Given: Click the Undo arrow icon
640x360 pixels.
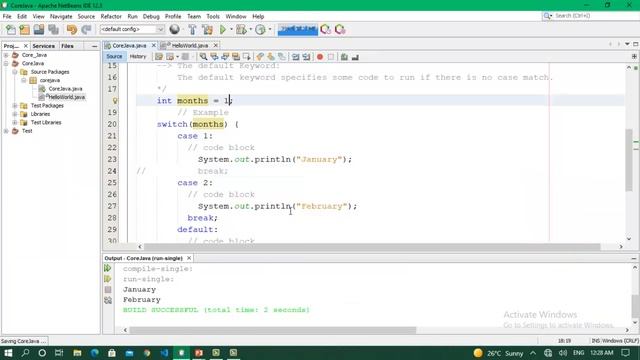Looking at the screenshot, I should [x=72, y=29].
